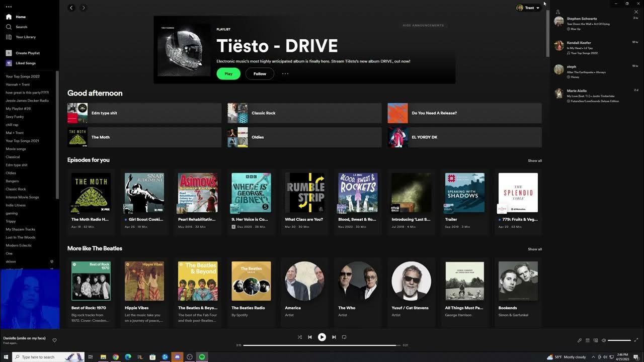The width and height of the screenshot is (644, 362).
Task: View Kendall Keefer friend activity
Action: click(596, 48)
